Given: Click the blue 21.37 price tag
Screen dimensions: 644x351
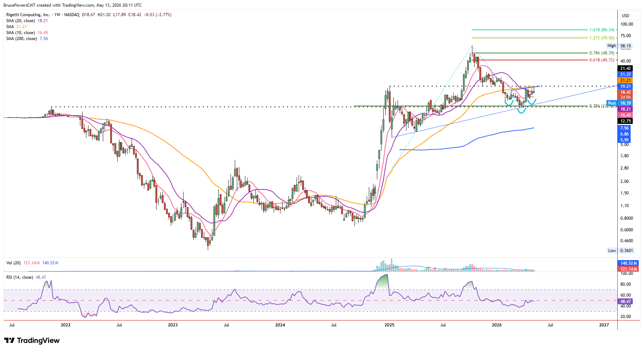Looking at the screenshot, I should tap(625, 74).
